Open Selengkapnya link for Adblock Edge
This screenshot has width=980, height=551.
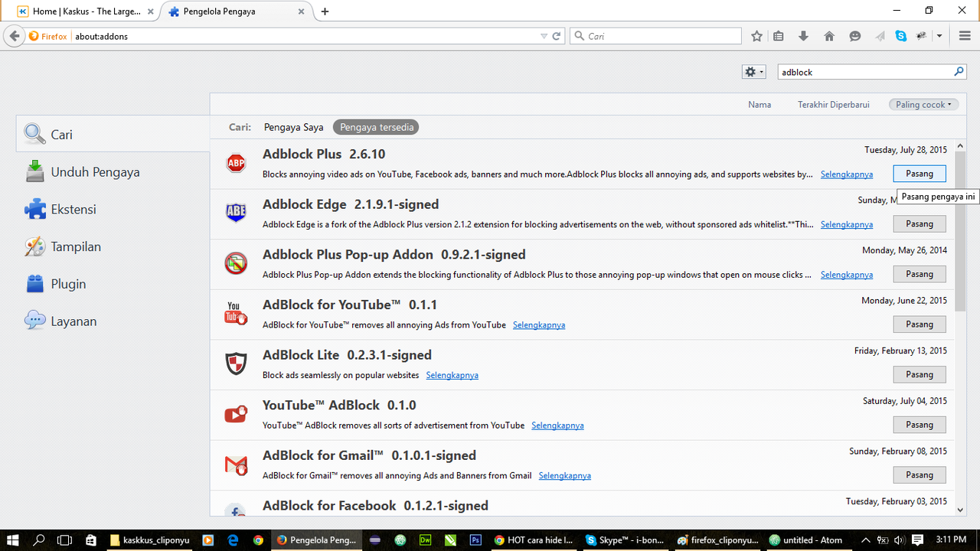pyautogui.click(x=847, y=224)
